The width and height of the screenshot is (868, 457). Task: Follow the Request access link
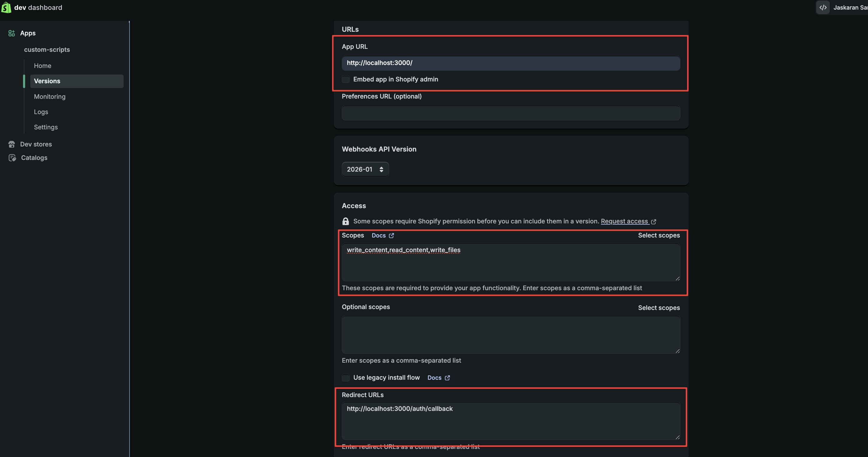coord(624,221)
